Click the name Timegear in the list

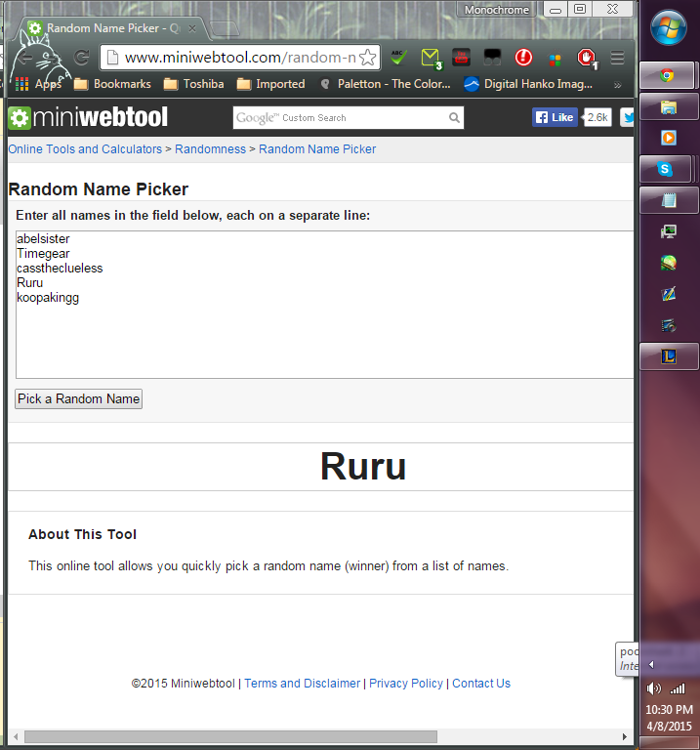click(43, 254)
